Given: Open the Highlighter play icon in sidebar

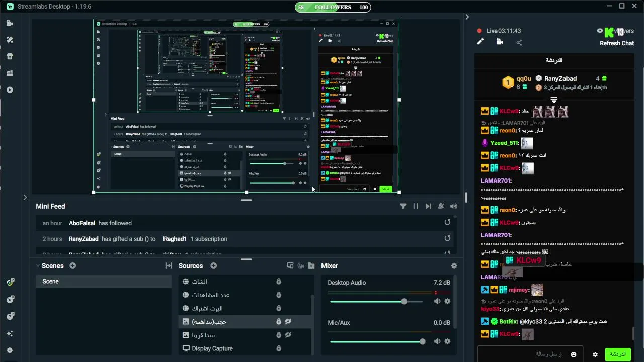Looking at the screenshot, I should tap(10, 90).
